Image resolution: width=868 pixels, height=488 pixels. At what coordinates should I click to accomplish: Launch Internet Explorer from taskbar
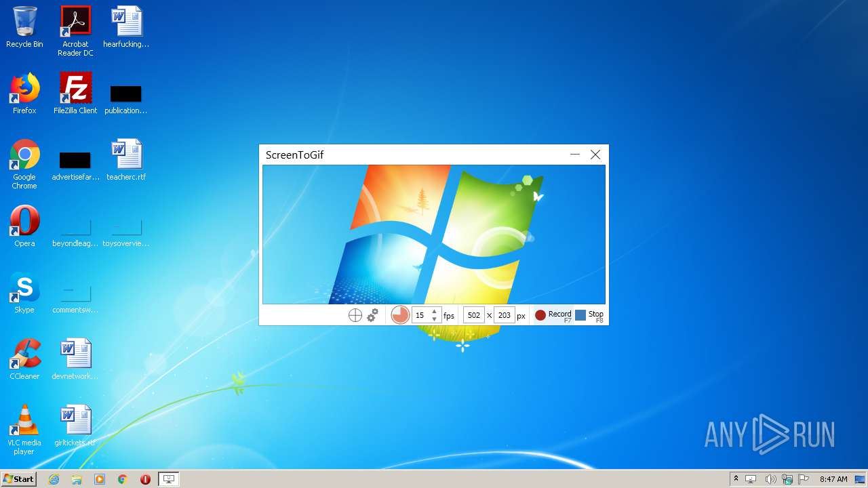[54, 479]
